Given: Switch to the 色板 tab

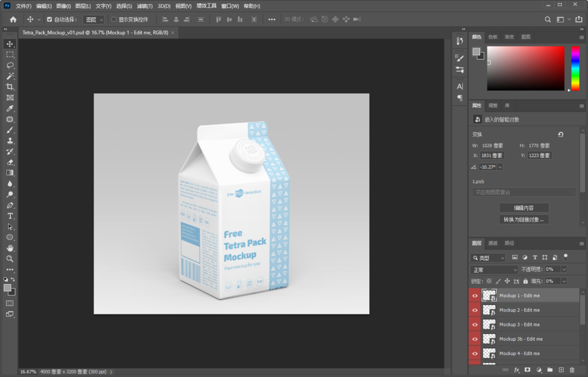Looking at the screenshot, I should tap(493, 37).
